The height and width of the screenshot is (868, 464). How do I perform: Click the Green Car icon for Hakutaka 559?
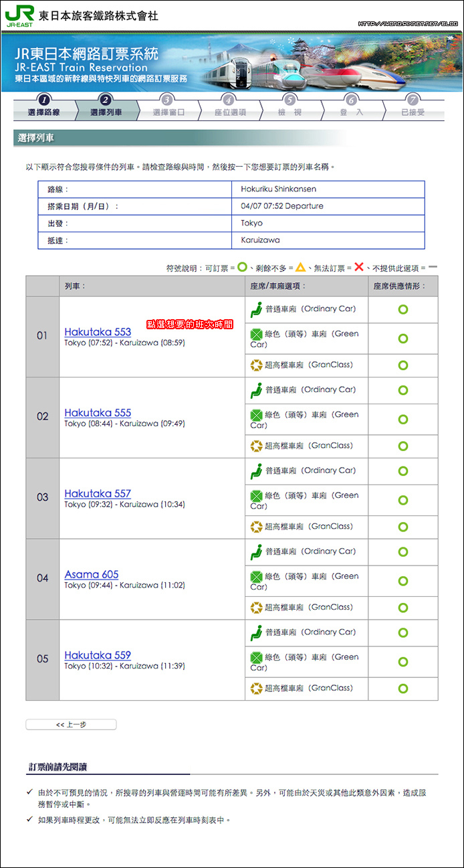(256, 657)
